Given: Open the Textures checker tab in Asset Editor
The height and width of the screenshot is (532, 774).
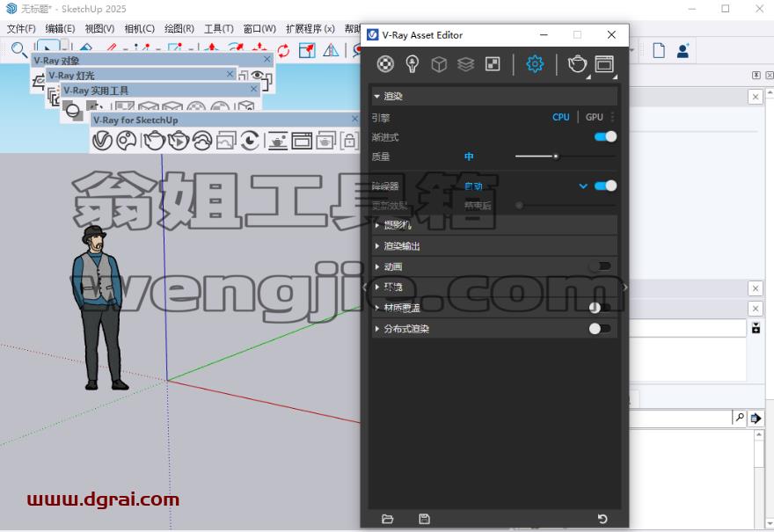Looking at the screenshot, I should tap(493, 64).
